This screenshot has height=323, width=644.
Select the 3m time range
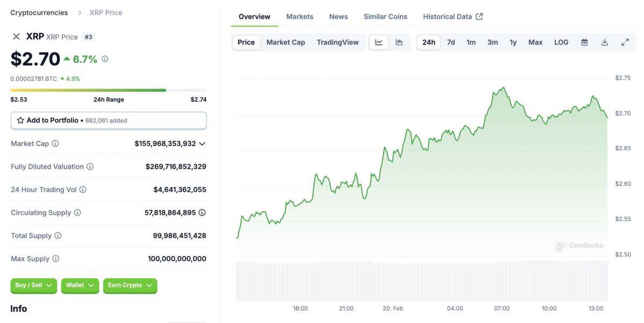pyautogui.click(x=493, y=42)
